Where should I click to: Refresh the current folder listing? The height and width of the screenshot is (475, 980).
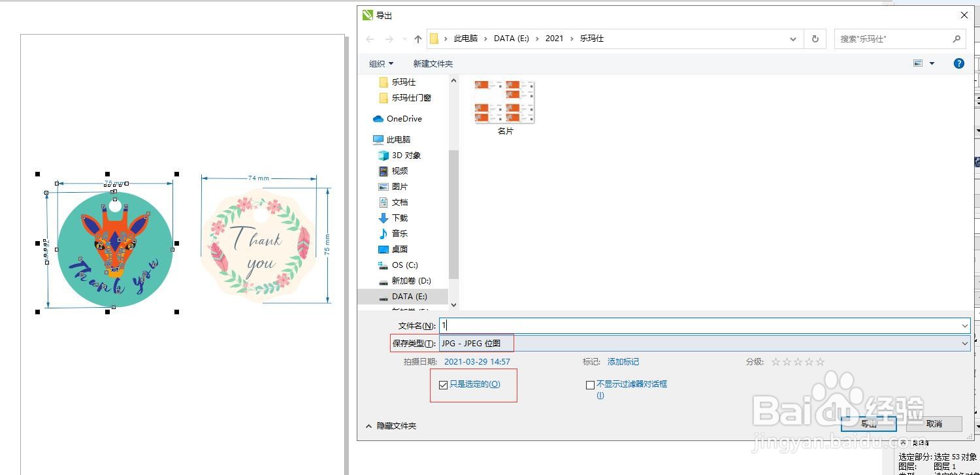815,39
